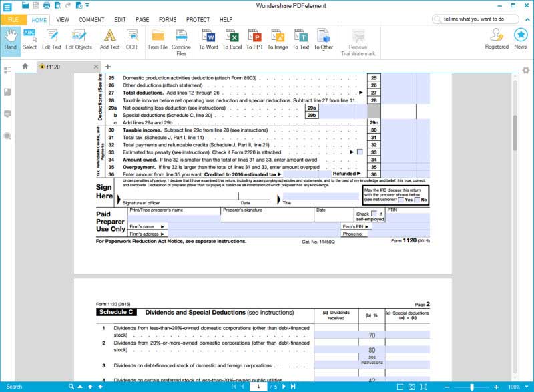534x392 pixels.
Task: Click the settings gear at right edge
Action: 526,71
